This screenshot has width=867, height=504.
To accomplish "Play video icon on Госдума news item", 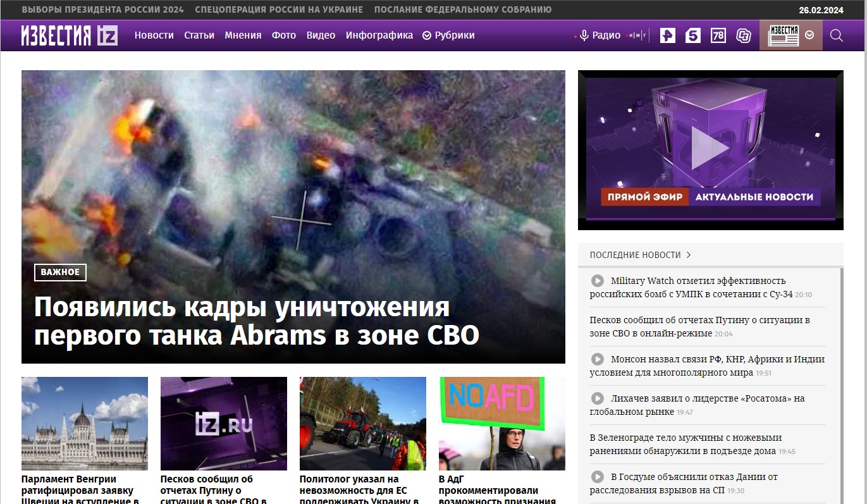I will pos(598,477).
